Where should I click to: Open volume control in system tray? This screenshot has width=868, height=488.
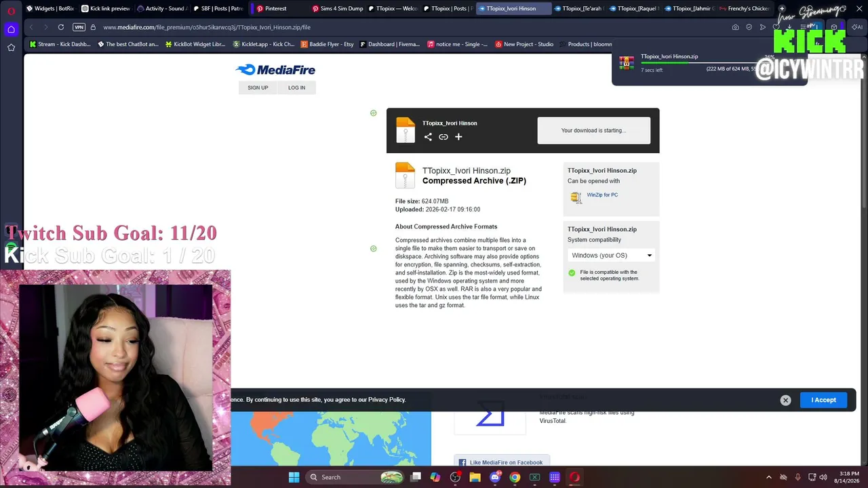point(823,477)
